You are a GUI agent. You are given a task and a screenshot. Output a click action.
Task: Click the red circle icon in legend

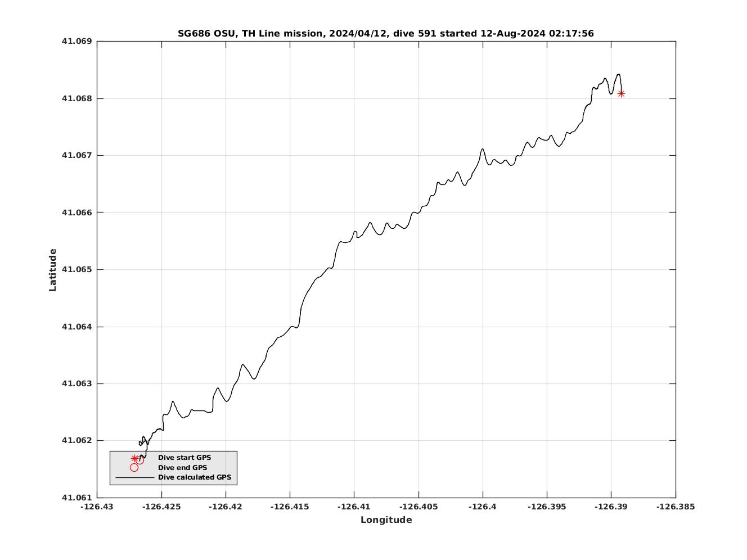tap(134, 468)
